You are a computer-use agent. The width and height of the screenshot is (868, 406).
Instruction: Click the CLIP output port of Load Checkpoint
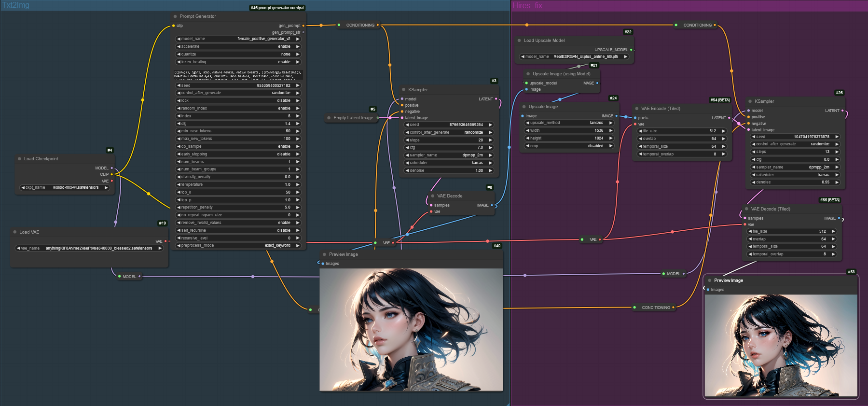(x=112, y=174)
